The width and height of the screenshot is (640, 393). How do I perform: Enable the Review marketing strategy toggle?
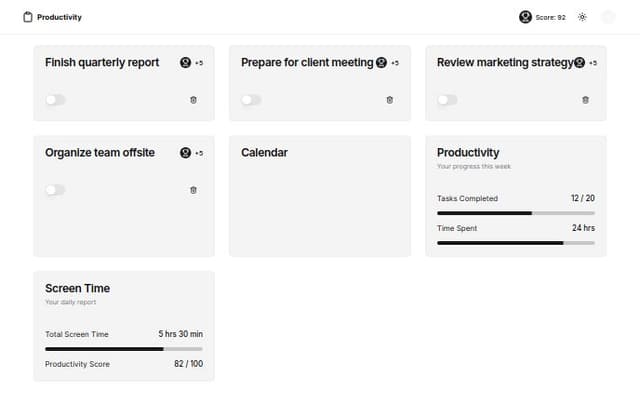(447, 100)
